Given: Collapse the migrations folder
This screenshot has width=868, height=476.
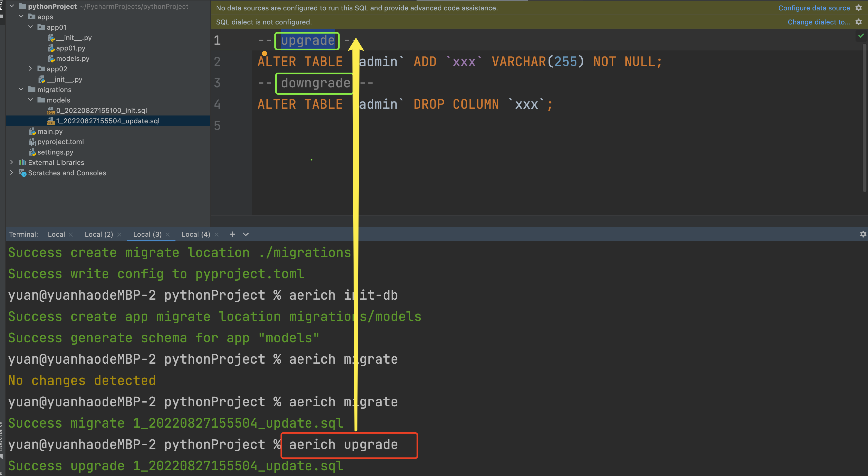Looking at the screenshot, I should (21, 89).
